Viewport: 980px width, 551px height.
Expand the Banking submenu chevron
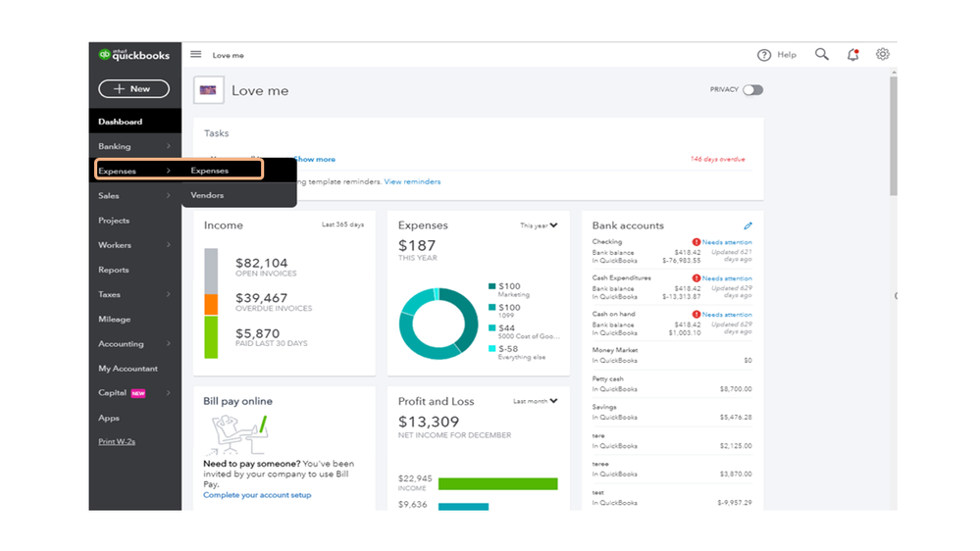(x=168, y=146)
